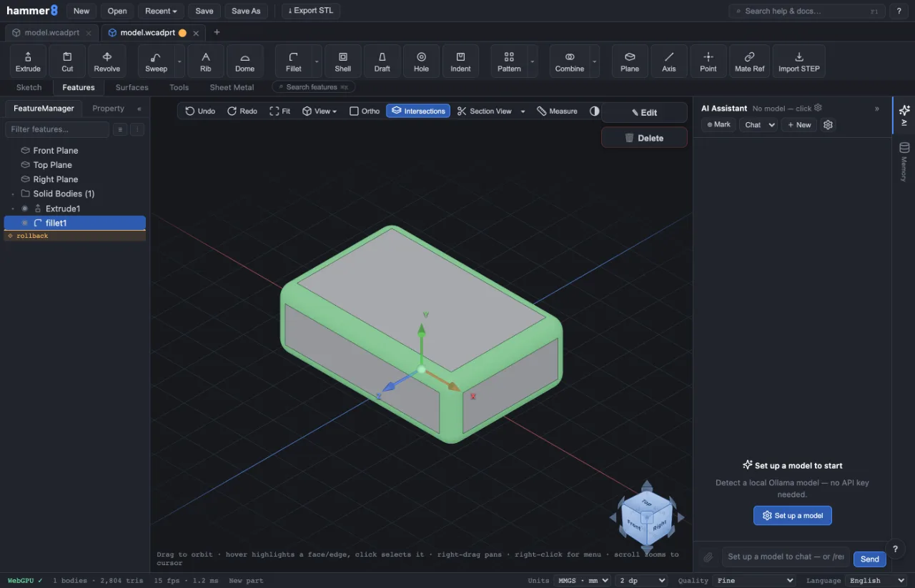Create a reference Point
The height and width of the screenshot is (588, 915).
pos(708,61)
